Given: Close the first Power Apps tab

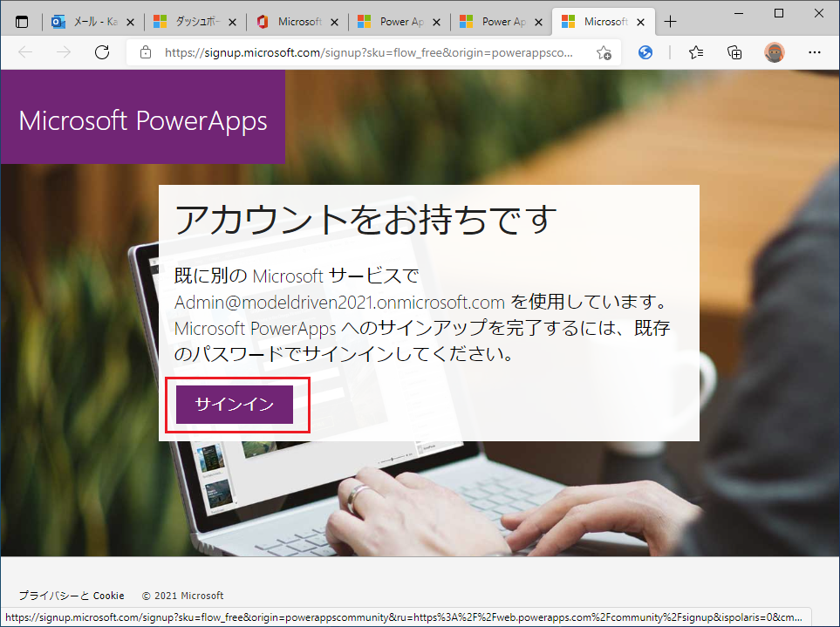Looking at the screenshot, I should [x=437, y=22].
